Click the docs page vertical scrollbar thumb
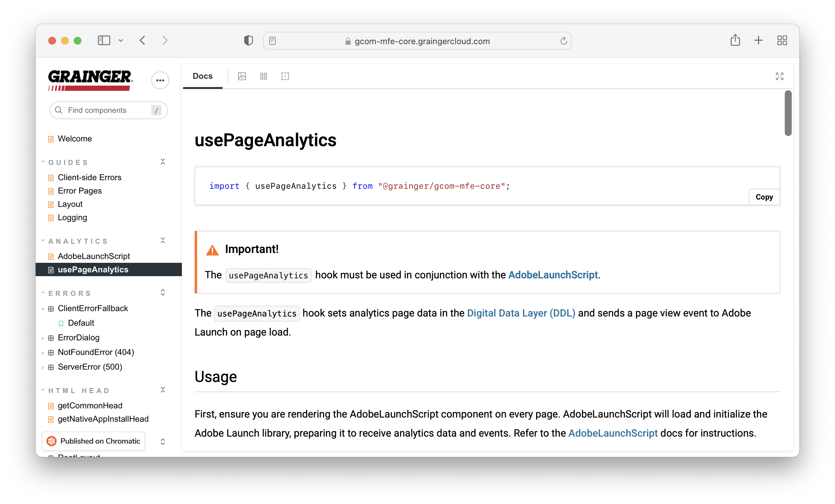Image resolution: width=835 pixels, height=504 pixels. pos(788,113)
